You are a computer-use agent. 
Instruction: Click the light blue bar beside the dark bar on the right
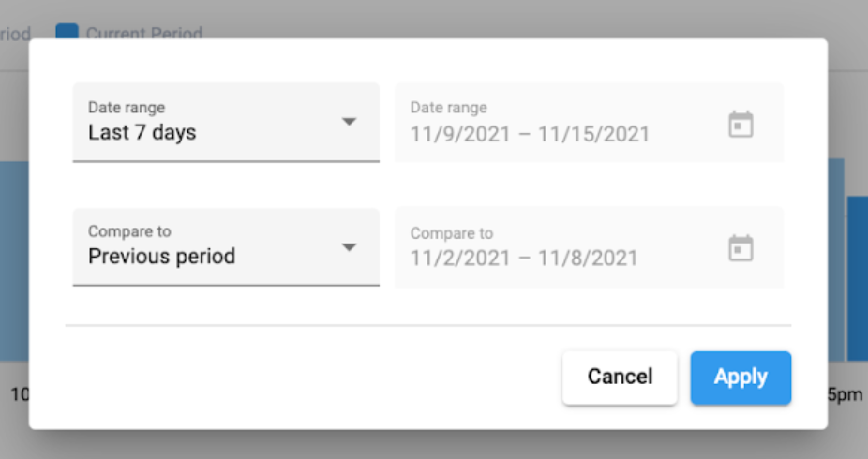(x=836, y=259)
